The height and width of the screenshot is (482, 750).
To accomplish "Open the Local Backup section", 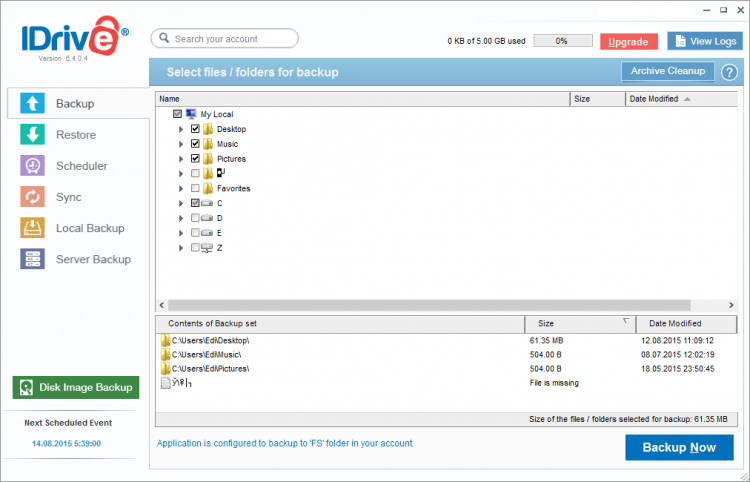I will (78, 228).
